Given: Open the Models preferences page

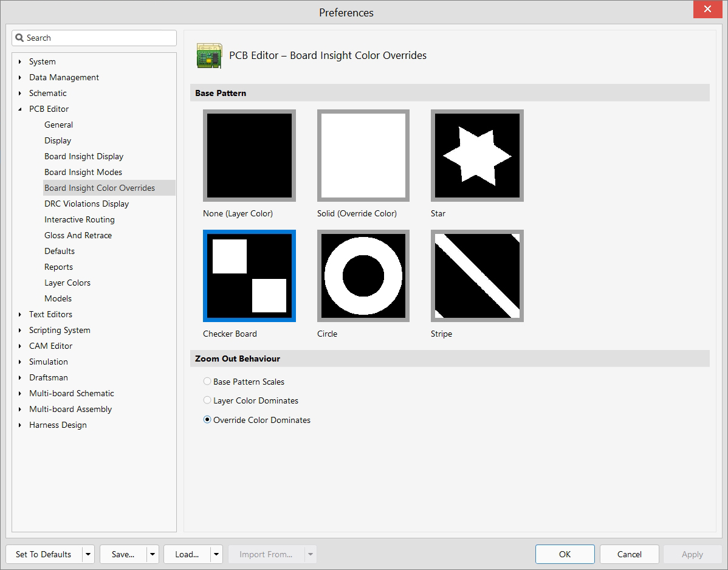Looking at the screenshot, I should tap(58, 298).
